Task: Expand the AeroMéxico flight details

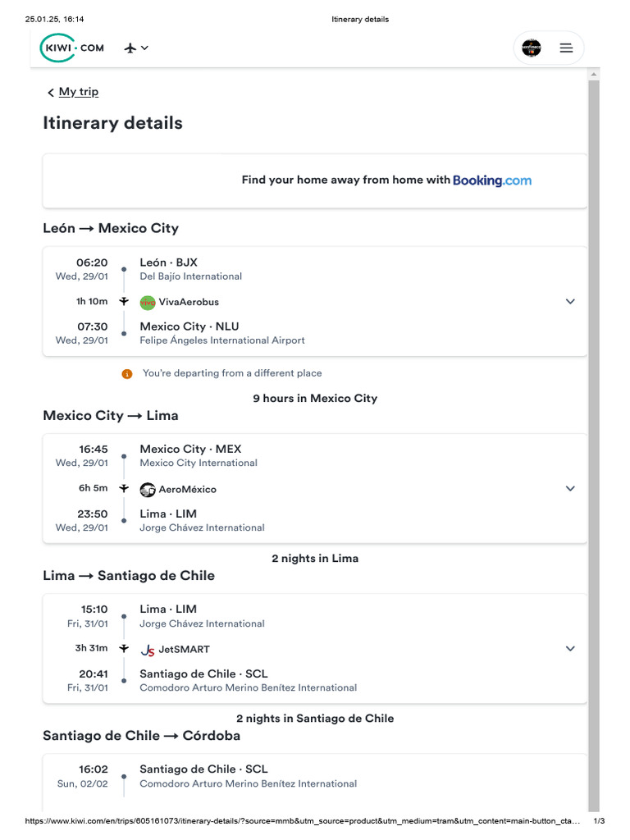Action: (570, 489)
